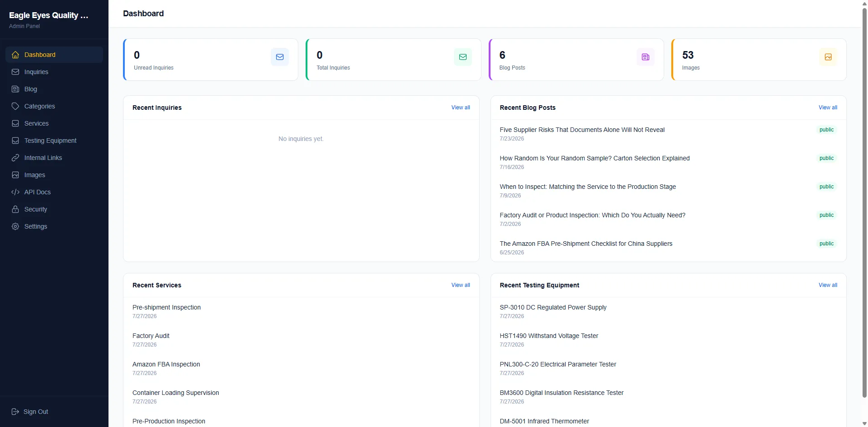Click the Settings gear icon in sidebar
The width and height of the screenshot is (868, 427).
[15, 226]
